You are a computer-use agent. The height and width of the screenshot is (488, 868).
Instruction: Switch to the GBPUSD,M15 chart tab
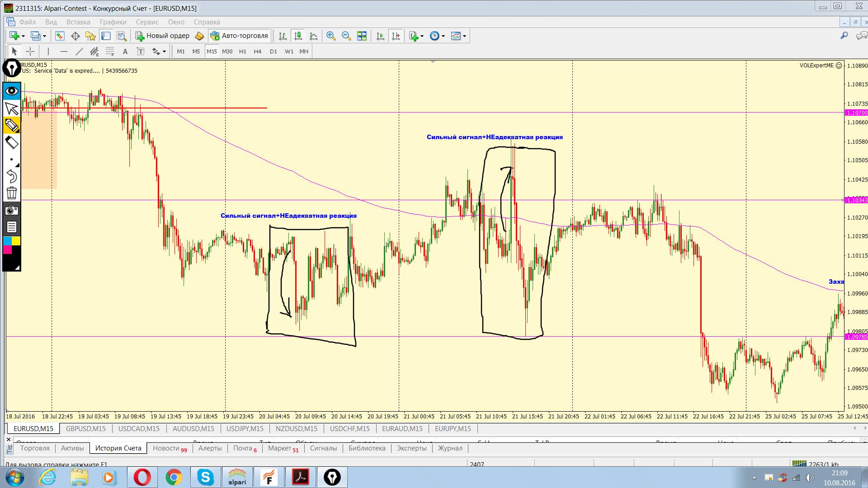86,428
